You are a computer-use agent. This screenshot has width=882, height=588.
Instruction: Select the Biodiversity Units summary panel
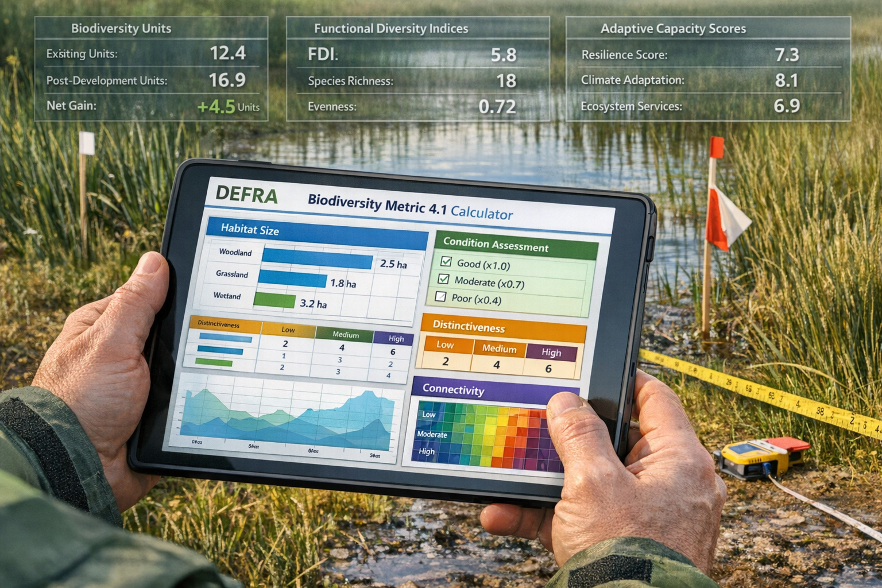pos(151,68)
